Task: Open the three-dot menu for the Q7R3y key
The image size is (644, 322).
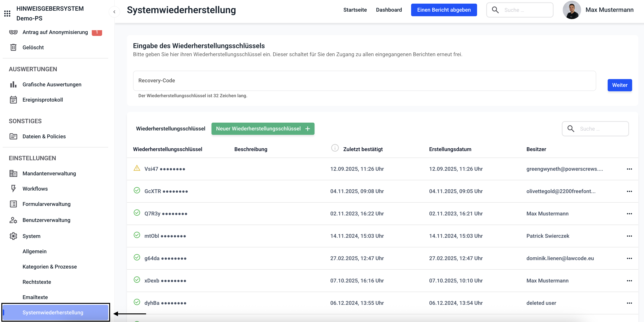Action: 629,214
